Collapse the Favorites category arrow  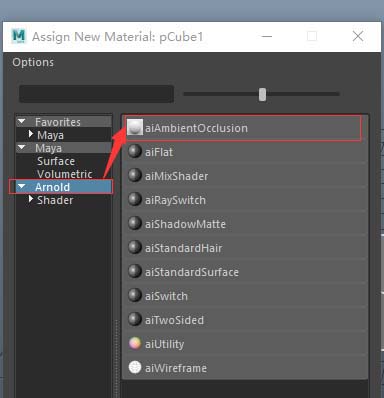(x=22, y=121)
